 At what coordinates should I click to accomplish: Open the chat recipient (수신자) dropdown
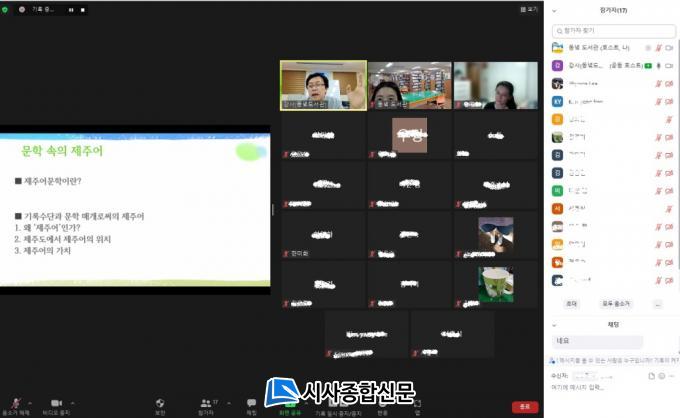589,376
